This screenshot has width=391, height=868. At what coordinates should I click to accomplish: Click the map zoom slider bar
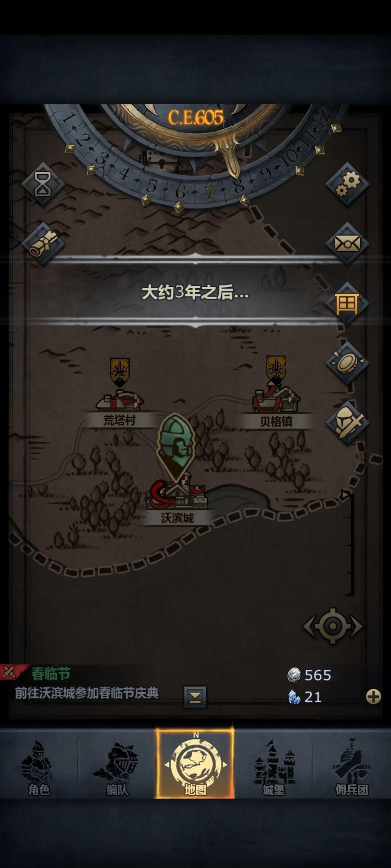click(350, 544)
